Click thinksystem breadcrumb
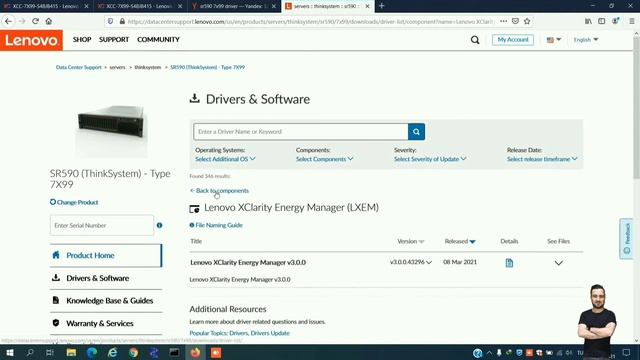The width and height of the screenshot is (640, 360). click(147, 67)
